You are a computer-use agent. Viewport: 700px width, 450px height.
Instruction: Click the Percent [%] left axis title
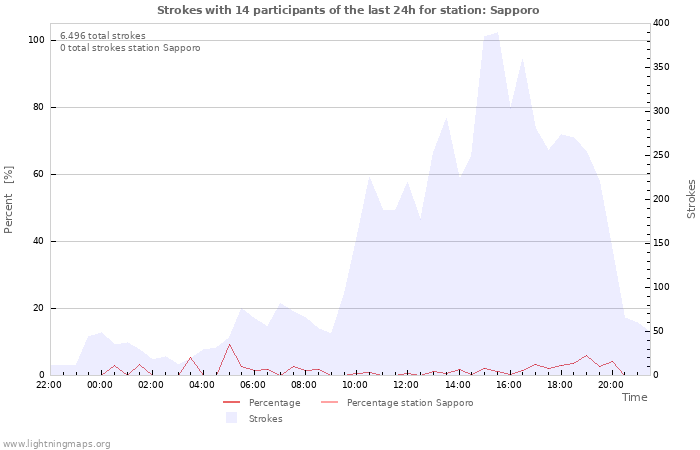[x=9, y=200]
